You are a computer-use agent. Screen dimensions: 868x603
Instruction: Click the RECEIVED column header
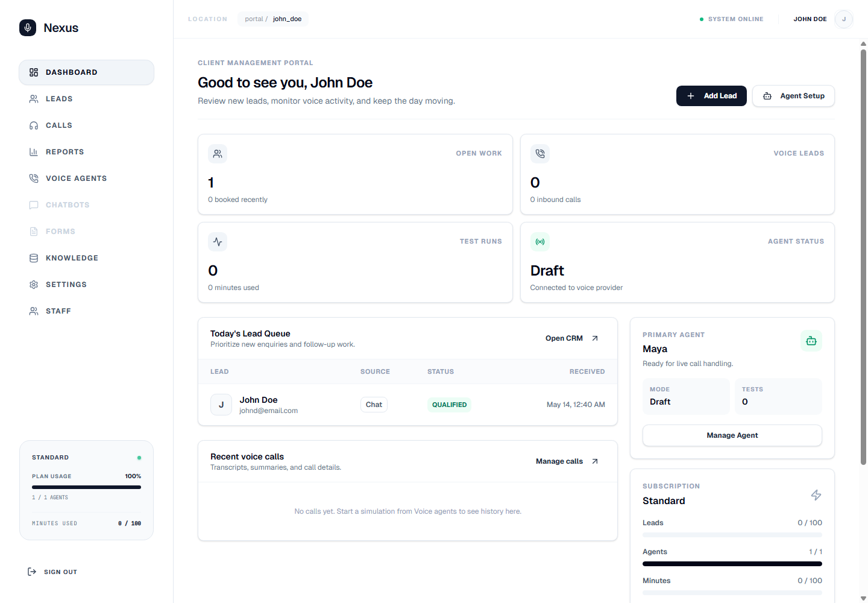pyautogui.click(x=587, y=371)
